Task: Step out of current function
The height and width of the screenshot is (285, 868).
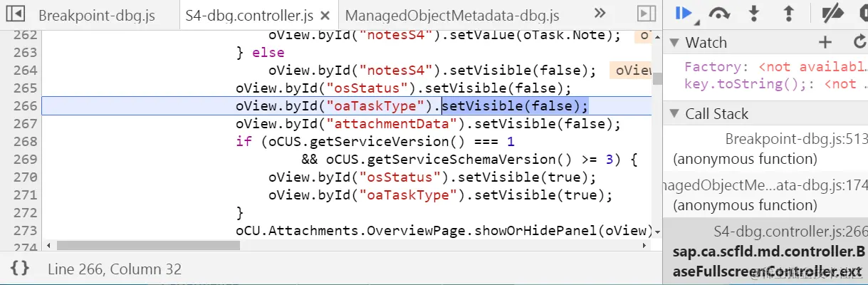Action: point(789,13)
